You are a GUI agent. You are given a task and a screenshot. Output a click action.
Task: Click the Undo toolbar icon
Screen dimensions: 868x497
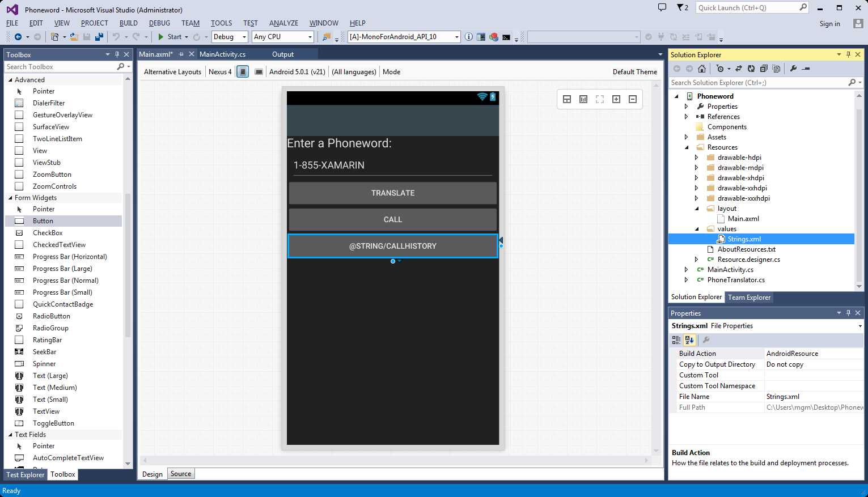tap(116, 37)
